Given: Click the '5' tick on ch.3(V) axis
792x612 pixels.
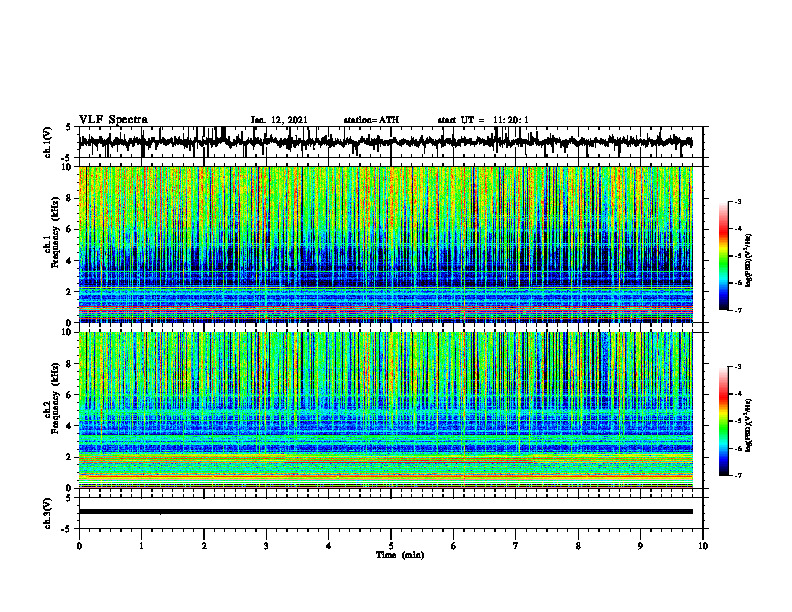Looking at the screenshot, I should tap(69, 498).
